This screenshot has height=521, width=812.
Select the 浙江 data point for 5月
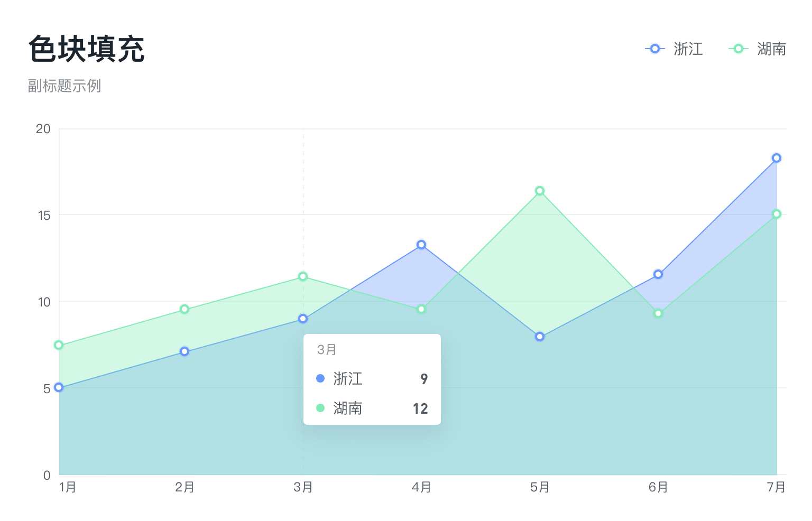tap(540, 337)
